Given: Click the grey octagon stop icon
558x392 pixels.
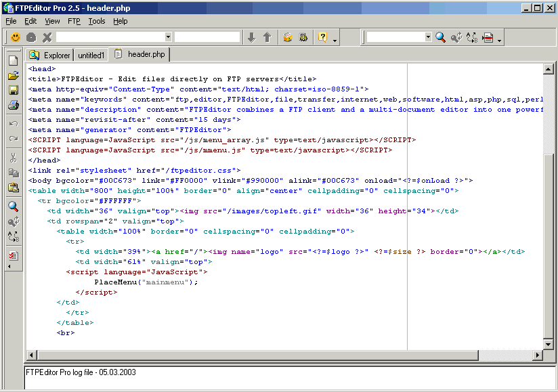Looking at the screenshot, I should (31, 37).
